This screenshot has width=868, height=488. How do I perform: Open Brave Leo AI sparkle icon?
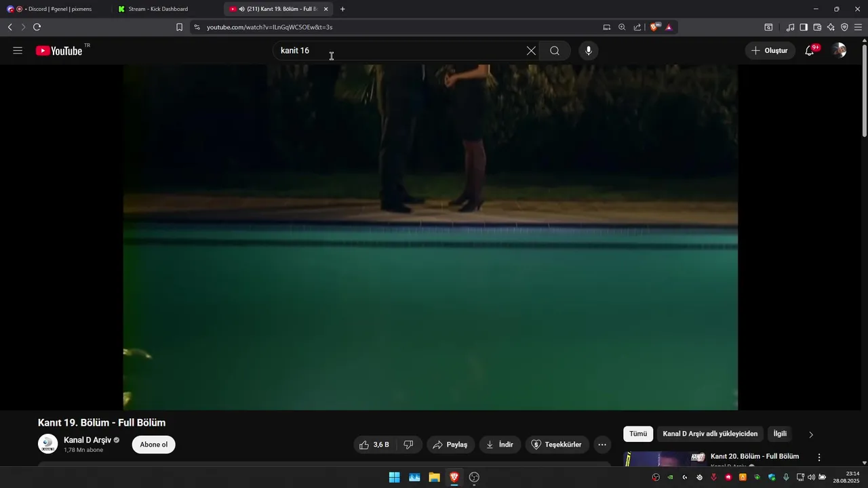(x=831, y=27)
